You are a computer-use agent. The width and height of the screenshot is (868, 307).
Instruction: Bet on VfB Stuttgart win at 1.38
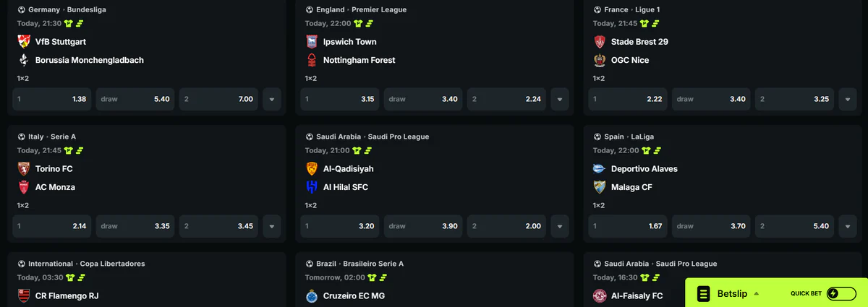tap(53, 99)
